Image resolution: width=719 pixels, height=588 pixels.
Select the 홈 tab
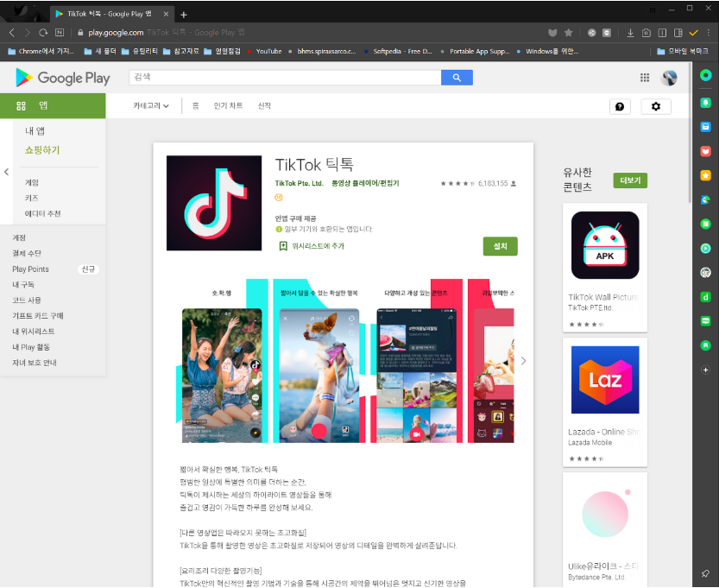coord(195,106)
